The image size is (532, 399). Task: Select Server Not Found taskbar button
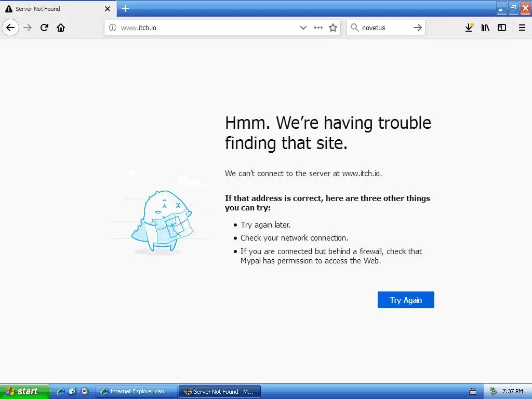tap(220, 392)
